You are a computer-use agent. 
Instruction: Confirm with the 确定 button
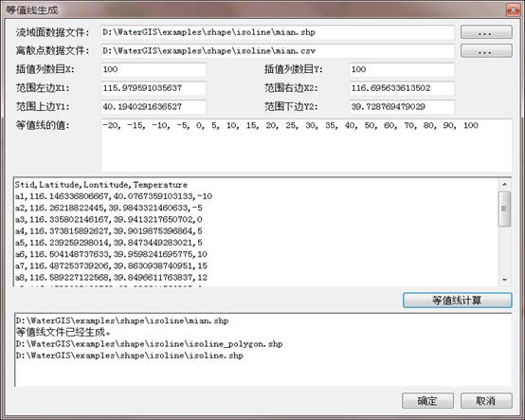point(427,401)
